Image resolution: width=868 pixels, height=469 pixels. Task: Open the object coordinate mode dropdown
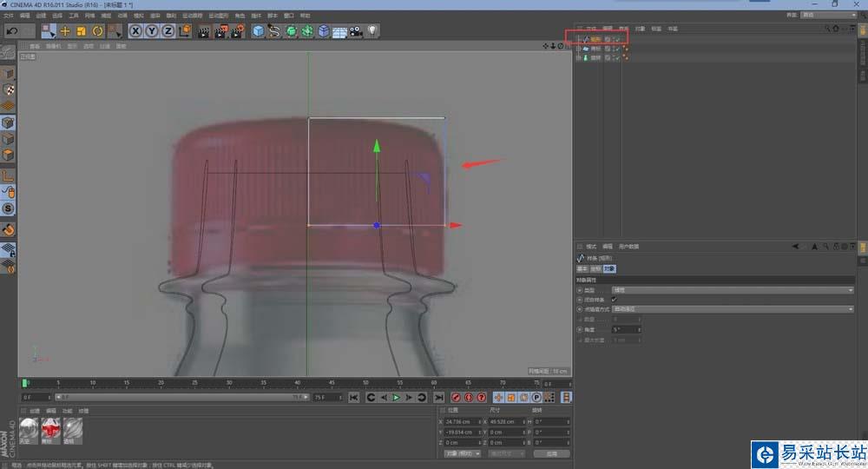(x=462, y=453)
